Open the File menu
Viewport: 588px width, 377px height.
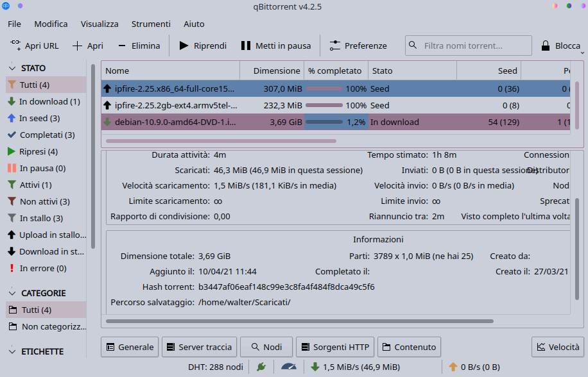[14, 24]
